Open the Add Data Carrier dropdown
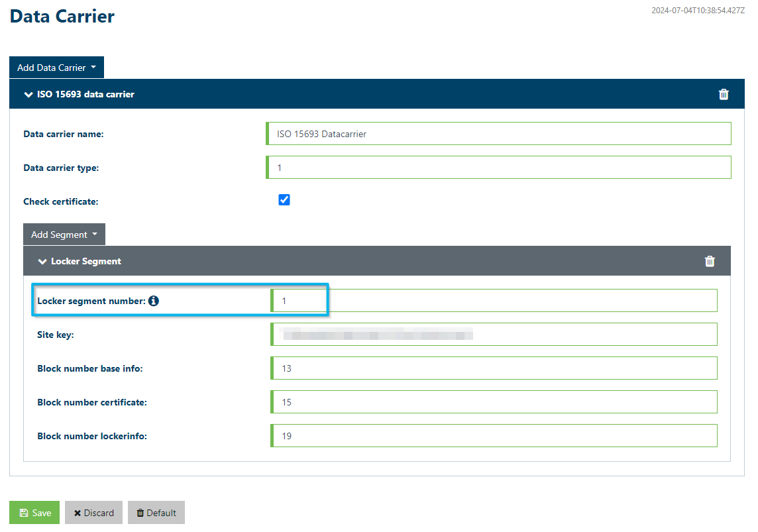The image size is (758, 532). [56, 68]
